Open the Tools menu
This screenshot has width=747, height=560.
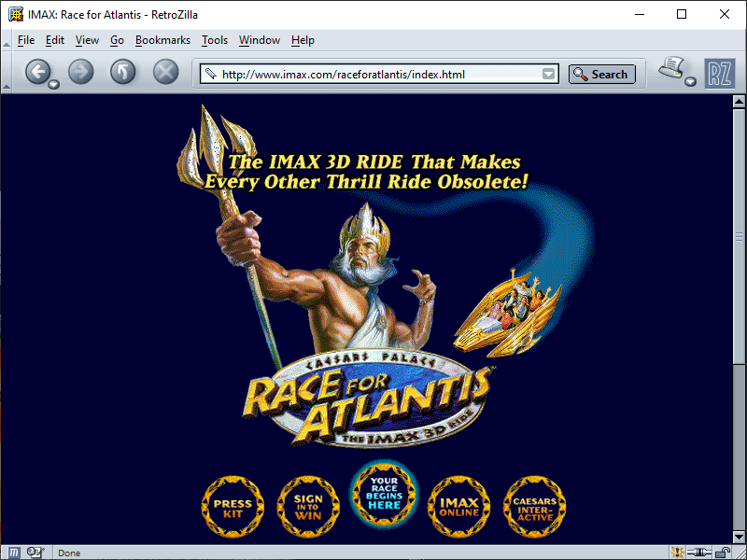coord(215,40)
